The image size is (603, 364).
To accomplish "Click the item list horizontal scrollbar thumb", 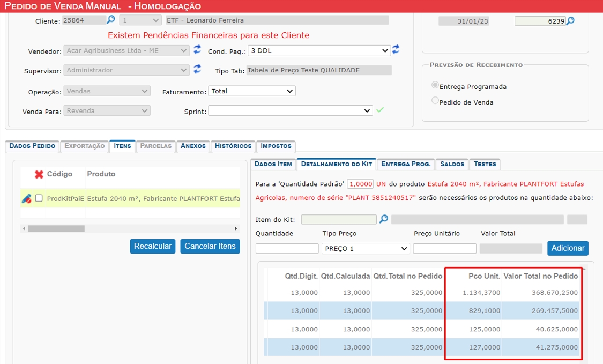I will (x=56, y=228).
